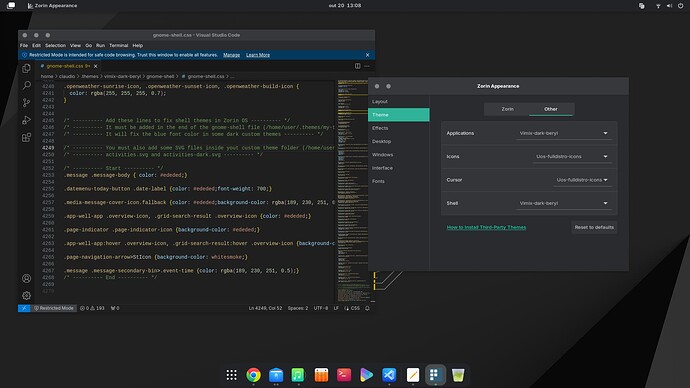690x388 pixels.
Task: Open How to Install Third-Party Themes link
Action: 486,227
